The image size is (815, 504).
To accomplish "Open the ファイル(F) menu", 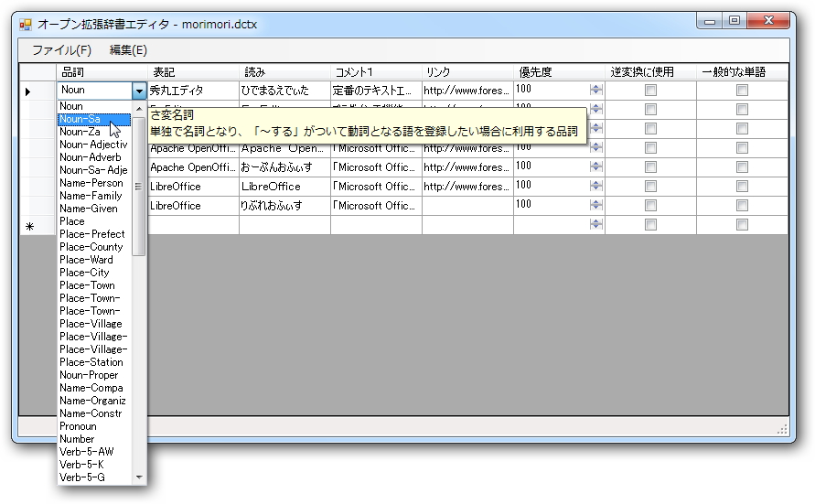I will [x=61, y=50].
